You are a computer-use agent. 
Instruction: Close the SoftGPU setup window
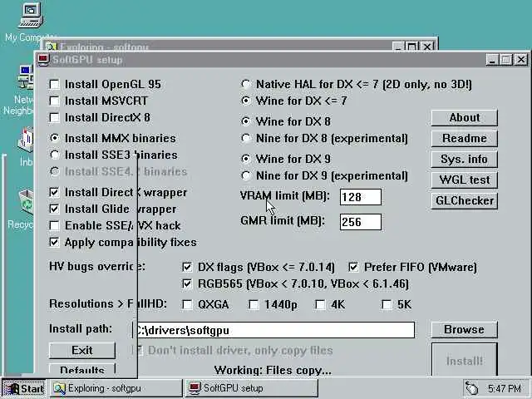point(521,60)
